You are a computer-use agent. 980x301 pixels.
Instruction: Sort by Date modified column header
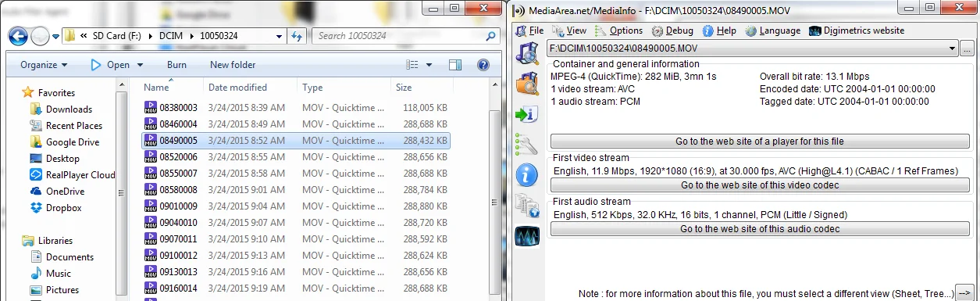251,88
